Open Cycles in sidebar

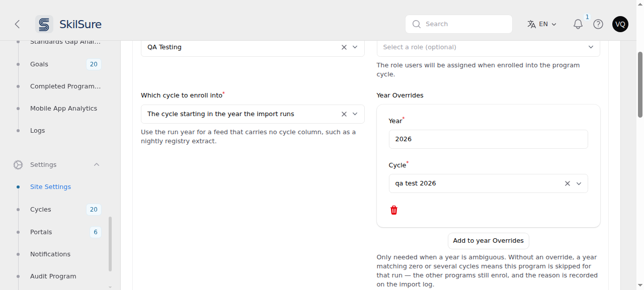pos(41,210)
